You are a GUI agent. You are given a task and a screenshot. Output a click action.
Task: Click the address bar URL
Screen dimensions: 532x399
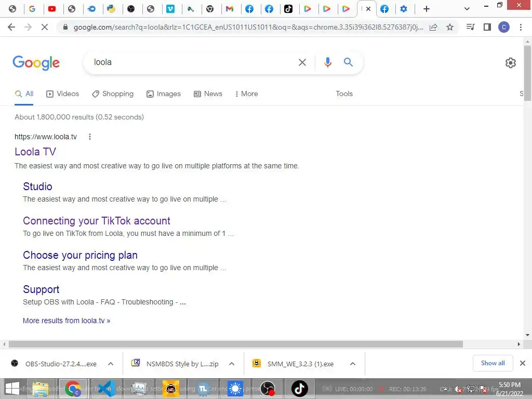tap(248, 27)
